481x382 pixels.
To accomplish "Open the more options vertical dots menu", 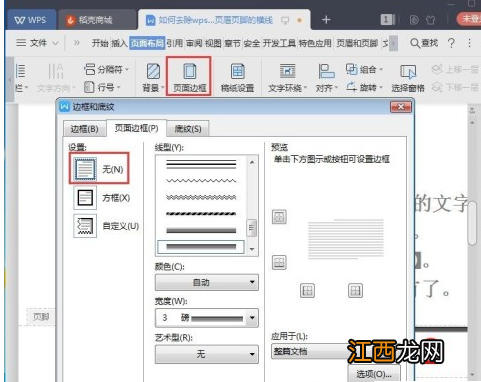I will 470,43.
